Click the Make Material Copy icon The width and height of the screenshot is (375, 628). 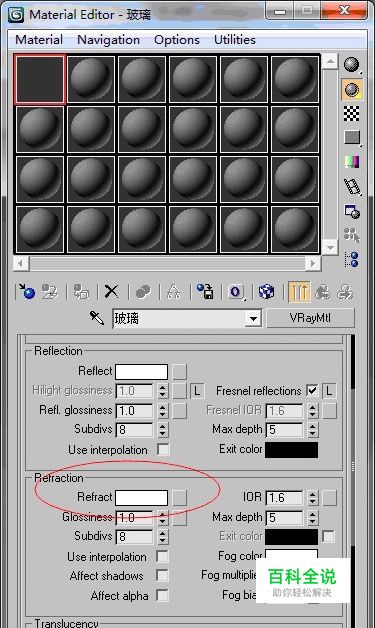pos(143,292)
